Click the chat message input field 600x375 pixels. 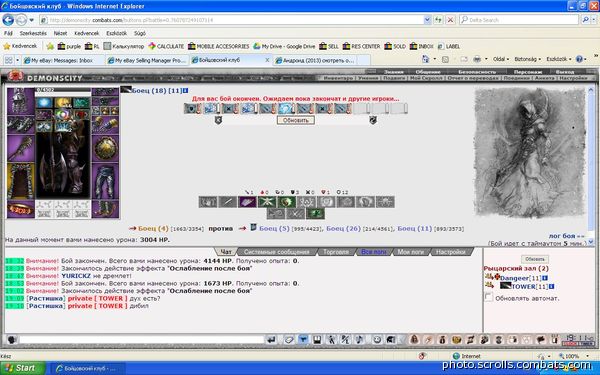coord(142,339)
